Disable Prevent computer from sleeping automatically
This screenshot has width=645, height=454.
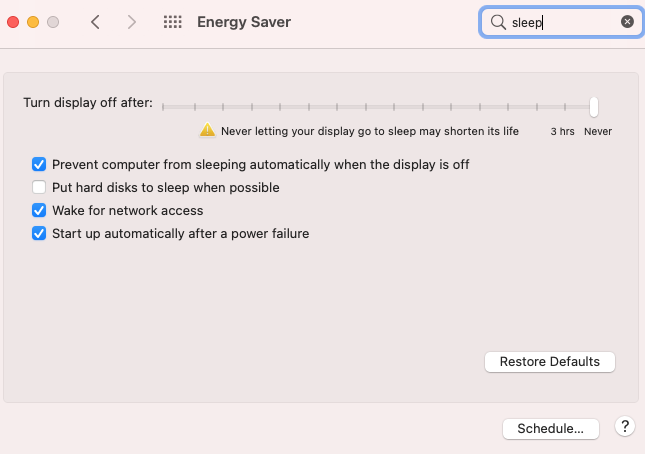coord(39,164)
